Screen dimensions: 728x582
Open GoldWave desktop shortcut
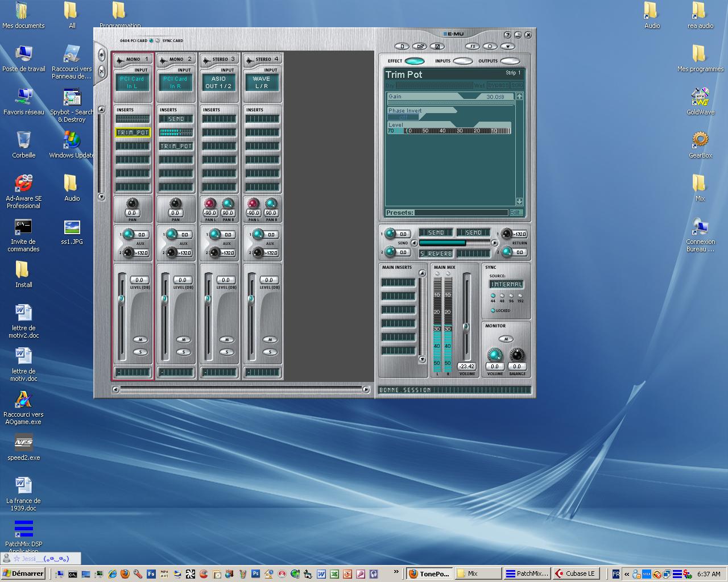tap(700, 101)
